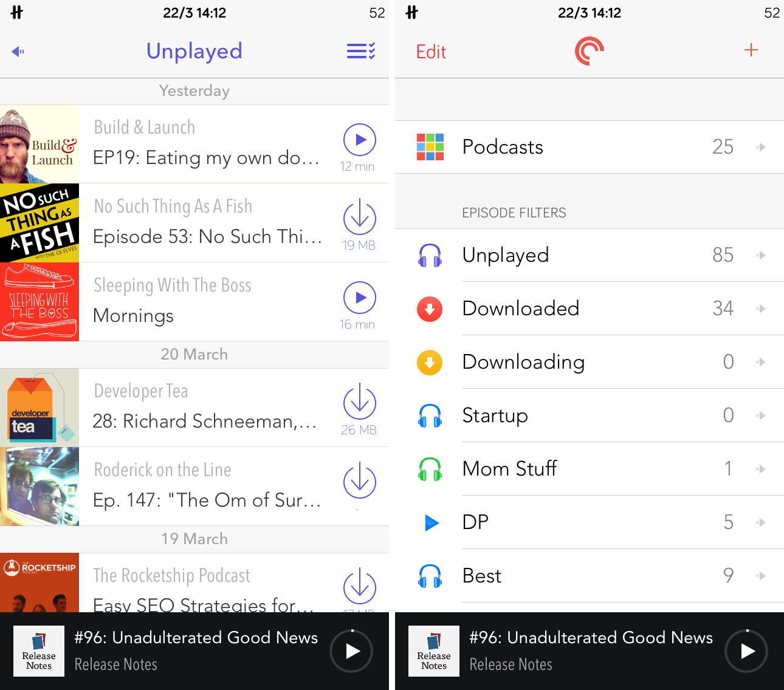This screenshot has width=784, height=690.
Task: Tap the yellow Downloading arrow icon
Action: click(x=430, y=362)
